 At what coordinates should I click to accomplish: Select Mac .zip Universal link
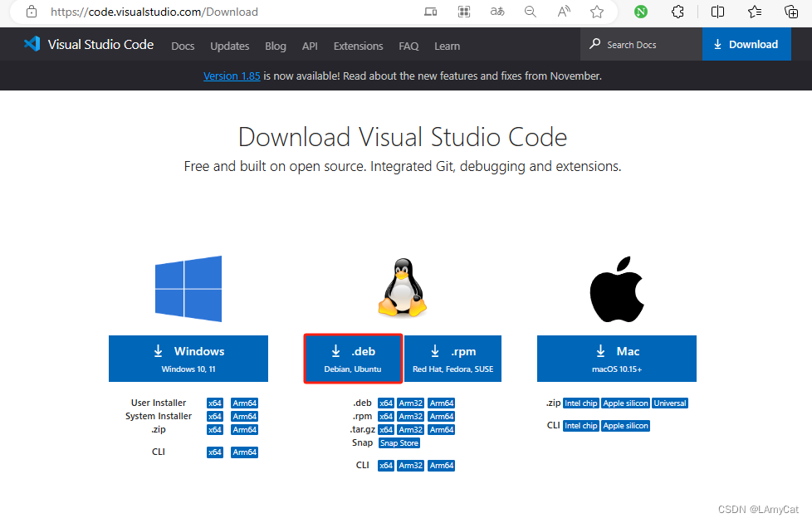pos(669,403)
